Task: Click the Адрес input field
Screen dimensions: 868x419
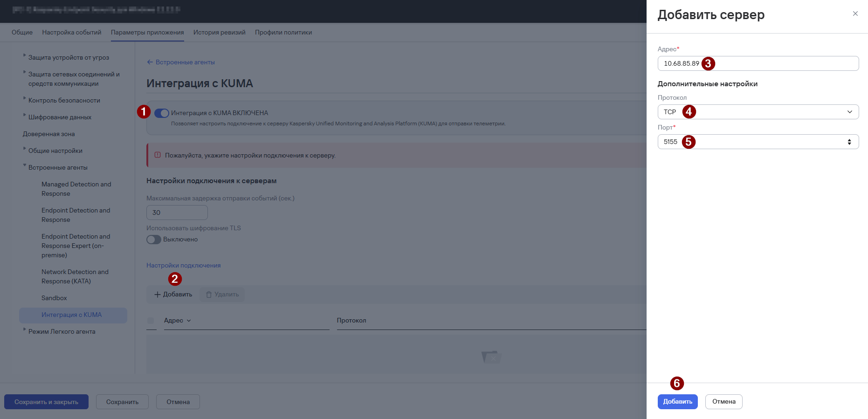Action: [x=758, y=63]
